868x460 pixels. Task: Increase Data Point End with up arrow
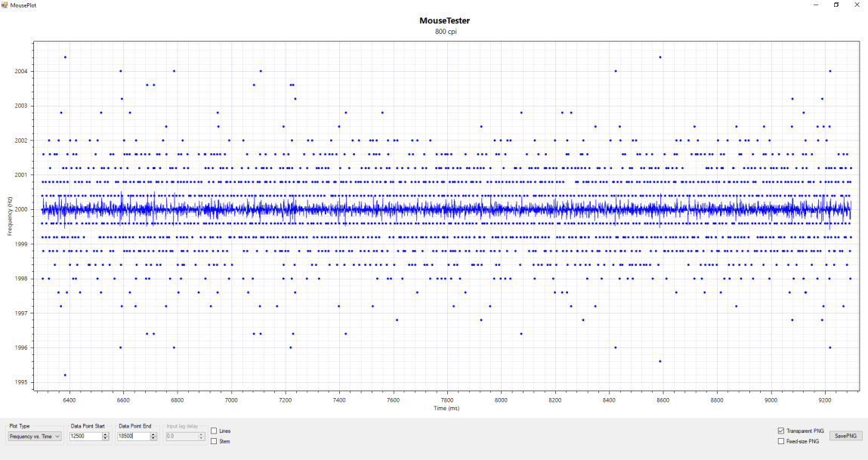[x=153, y=434]
